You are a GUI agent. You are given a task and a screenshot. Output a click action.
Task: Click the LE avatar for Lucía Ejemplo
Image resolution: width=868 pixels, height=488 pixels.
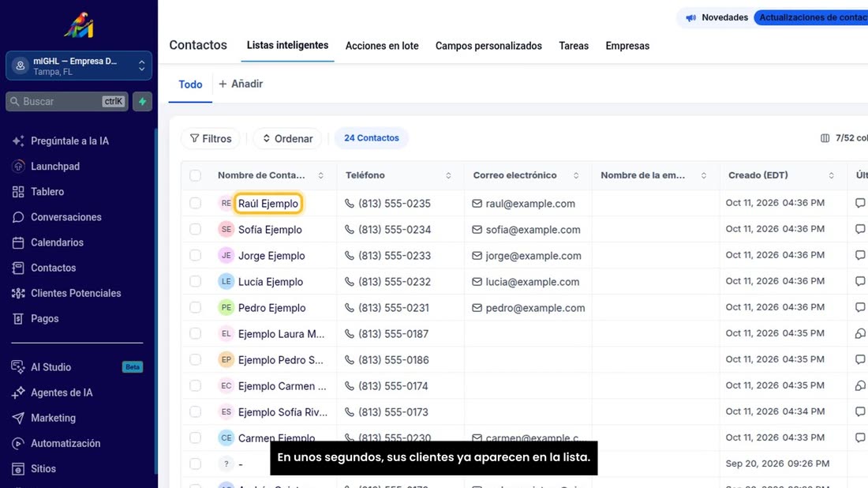[226, 281]
